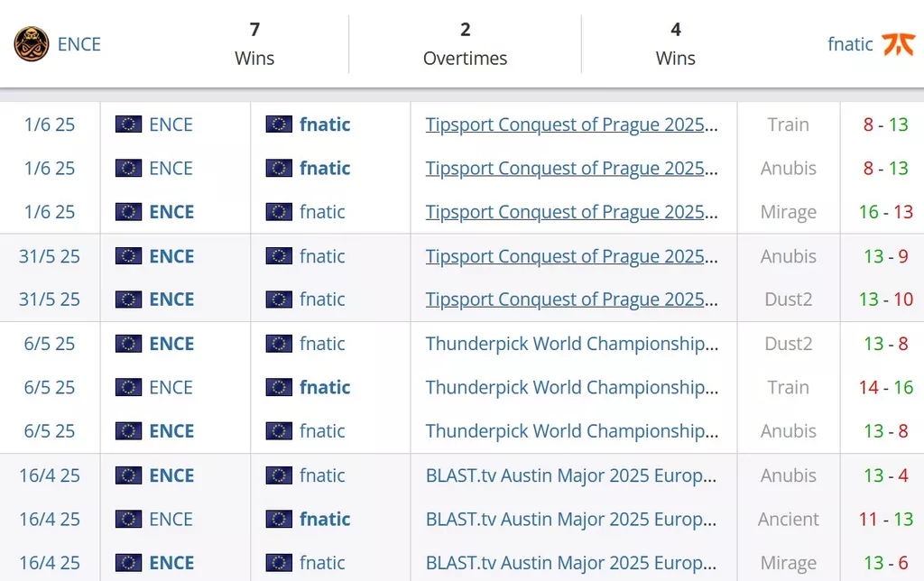The image size is (924, 581).
Task: Open the Tipsport Conquest link in the Train row
Action: coord(571,124)
